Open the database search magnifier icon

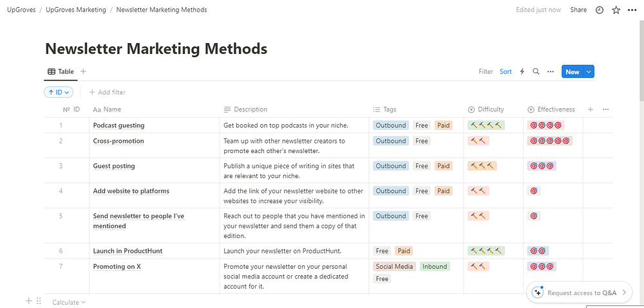click(536, 72)
